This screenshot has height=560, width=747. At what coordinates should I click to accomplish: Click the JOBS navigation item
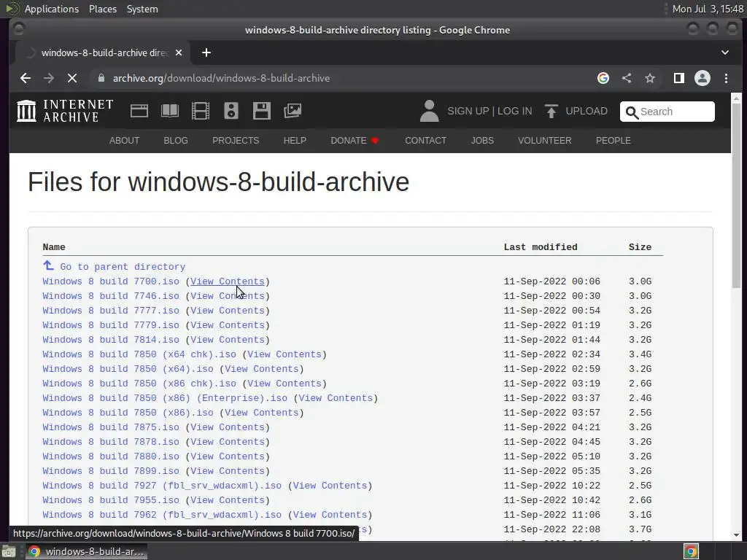pos(482,141)
